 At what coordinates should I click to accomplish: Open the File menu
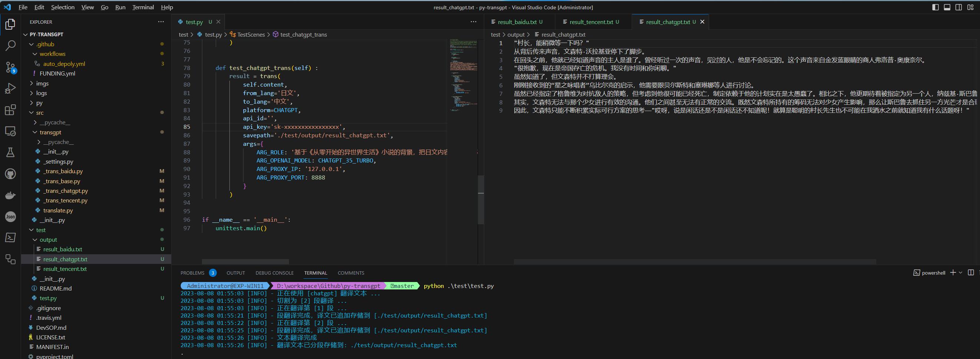pyautogui.click(x=23, y=7)
